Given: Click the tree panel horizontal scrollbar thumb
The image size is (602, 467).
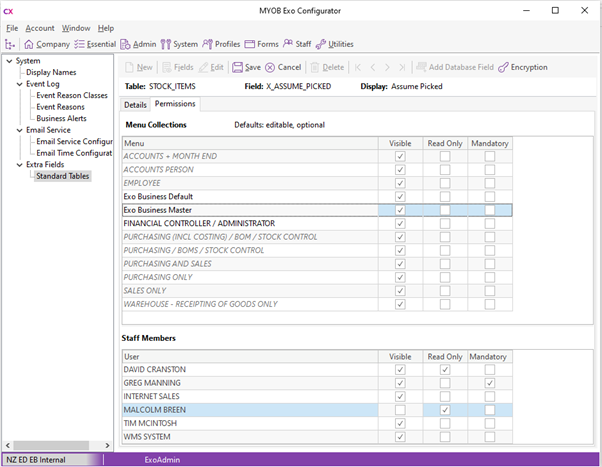Looking at the screenshot, I should click(51, 445).
